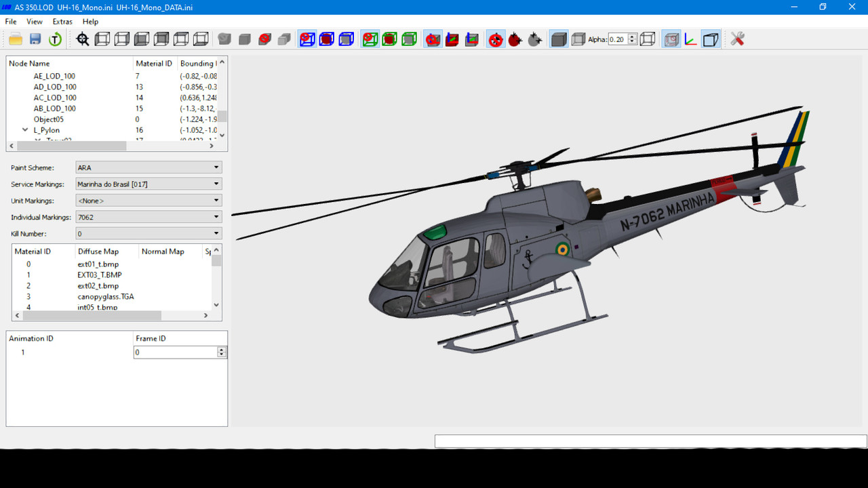Viewport: 868px width, 488px height.
Task: Open the Kill Number dropdown
Action: point(149,234)
